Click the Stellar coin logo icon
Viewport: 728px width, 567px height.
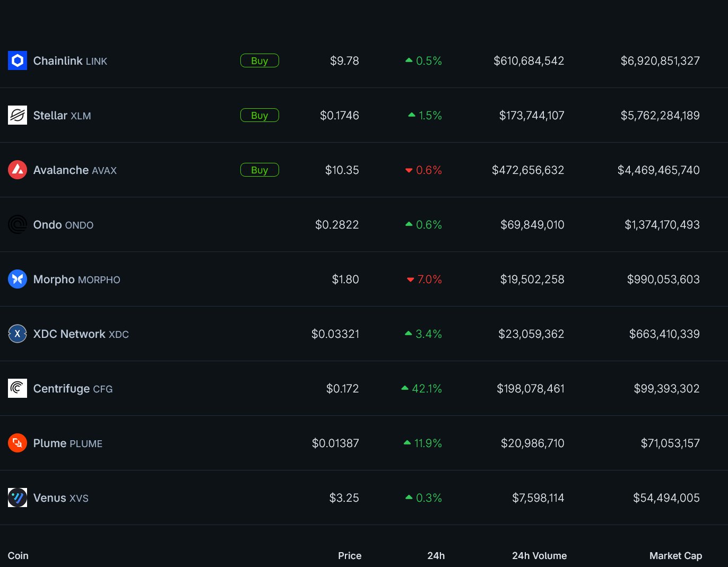[18, 115]
